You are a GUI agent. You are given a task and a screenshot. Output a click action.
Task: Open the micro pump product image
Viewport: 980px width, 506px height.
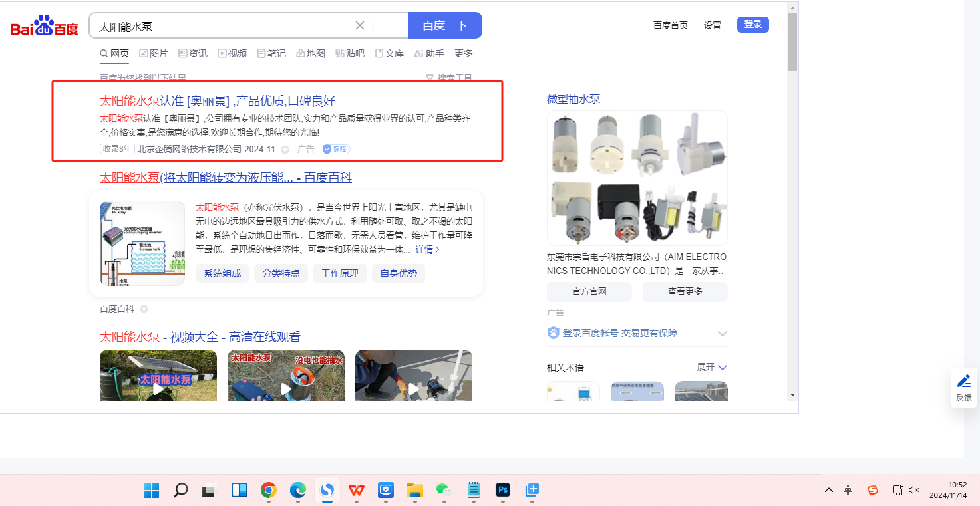pos(637,178)
